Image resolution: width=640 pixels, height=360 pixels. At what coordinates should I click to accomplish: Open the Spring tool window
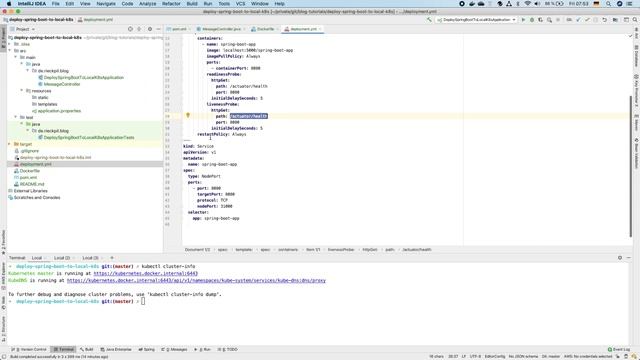[x=147, y=349]
